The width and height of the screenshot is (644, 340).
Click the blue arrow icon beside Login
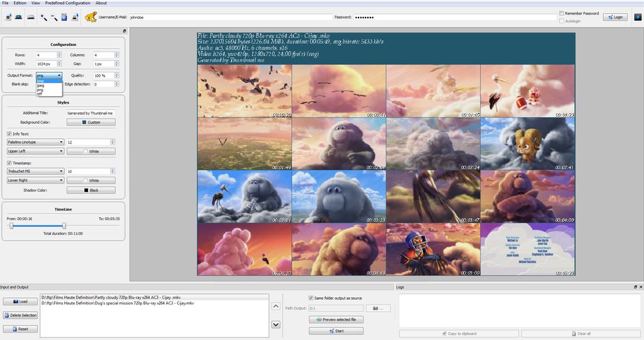[638, 17]
